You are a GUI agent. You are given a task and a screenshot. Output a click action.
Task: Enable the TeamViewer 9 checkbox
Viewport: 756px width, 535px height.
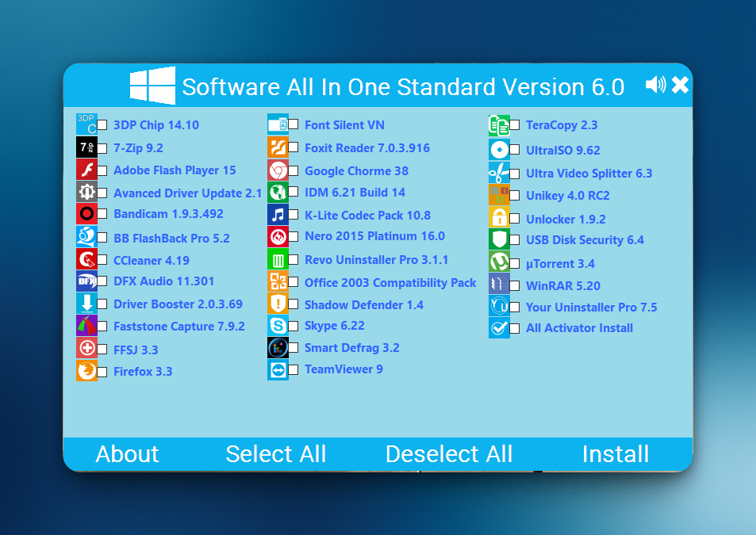coord(294,369)
